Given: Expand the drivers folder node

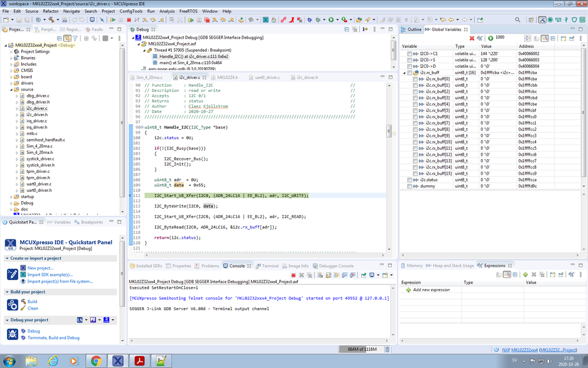Looking at the screenshot, I should point(11,83).
